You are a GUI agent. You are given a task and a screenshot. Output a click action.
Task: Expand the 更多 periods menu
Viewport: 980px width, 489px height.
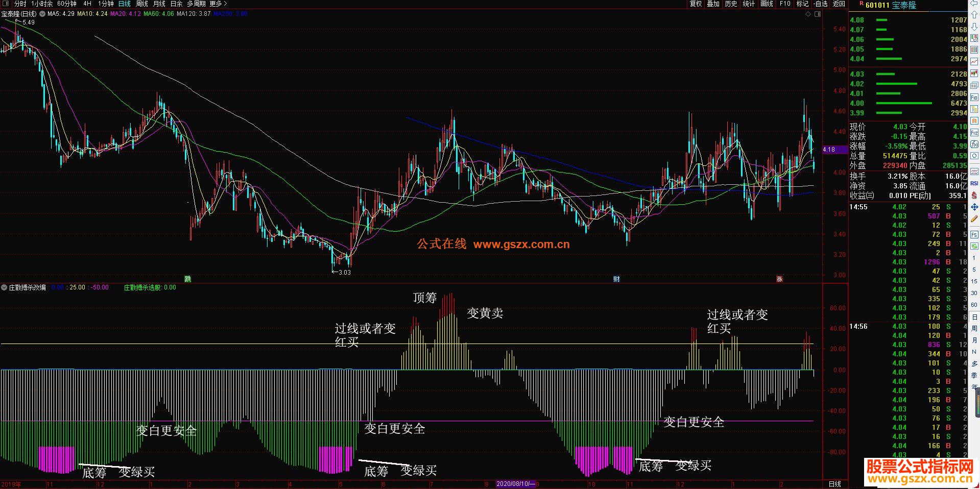pos(218,4)
